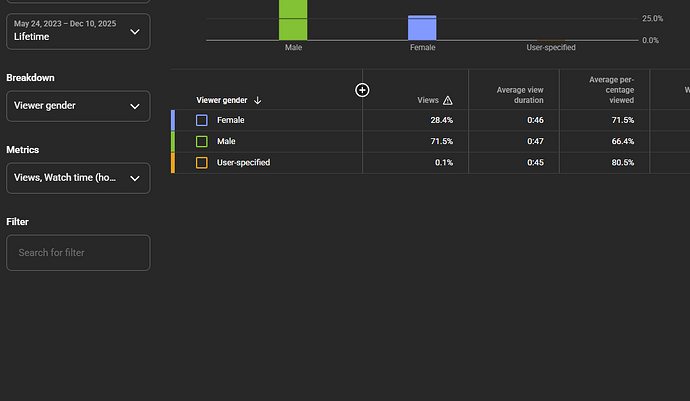Open the Metrics dropdown showing Views, Watch time
The height and width of the screenshot is (401, 690).
pyautogui.click(x=78, y=178)
